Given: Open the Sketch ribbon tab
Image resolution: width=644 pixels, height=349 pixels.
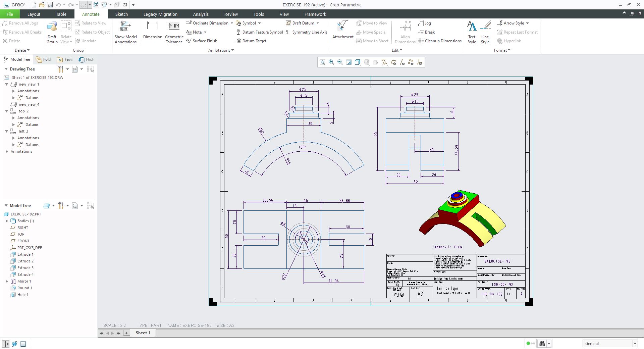Looking at the screenshot, I should [x=121, y=14].
